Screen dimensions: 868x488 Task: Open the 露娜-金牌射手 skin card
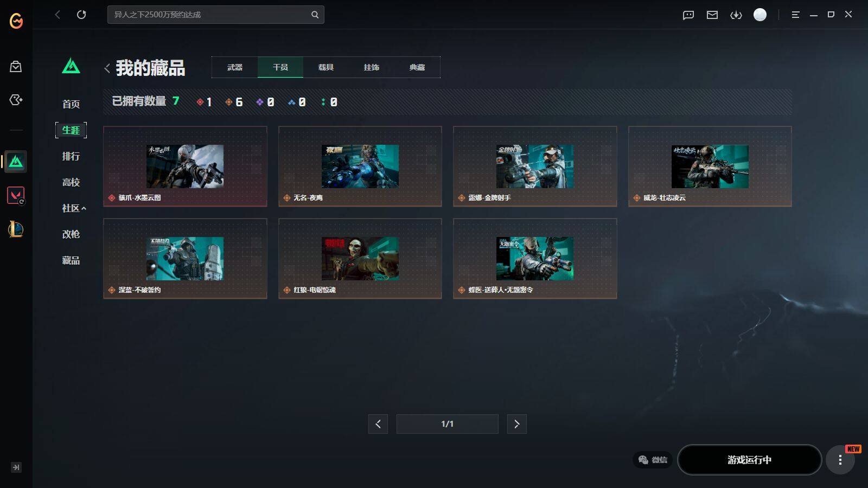pos(535,166)
